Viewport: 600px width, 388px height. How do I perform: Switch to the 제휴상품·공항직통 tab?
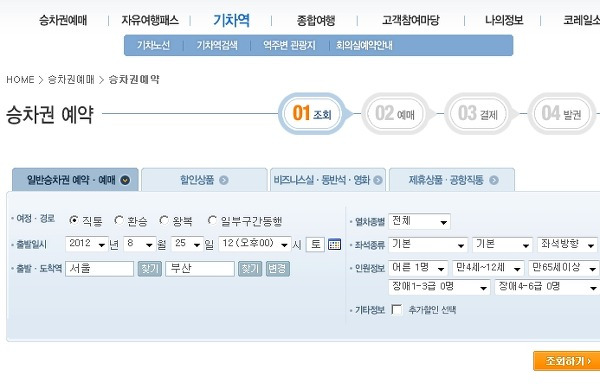point(452,180)
